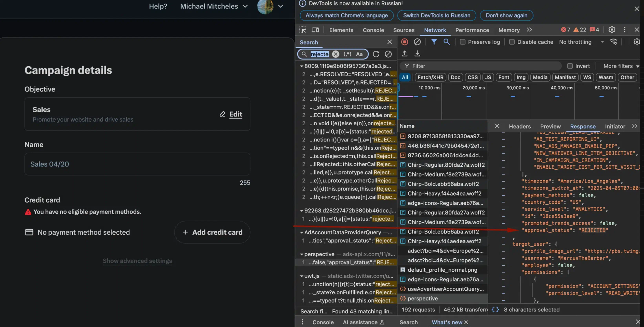The height and width of the screenshot is (327, 644).
Task: Open DevTools three-dot customize menu
Action: point(625,30)
